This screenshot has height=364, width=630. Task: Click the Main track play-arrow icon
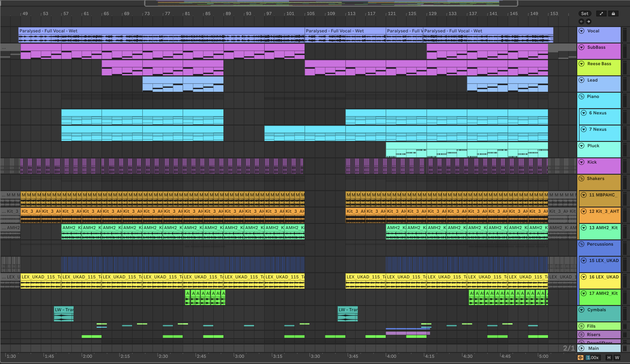581,348
